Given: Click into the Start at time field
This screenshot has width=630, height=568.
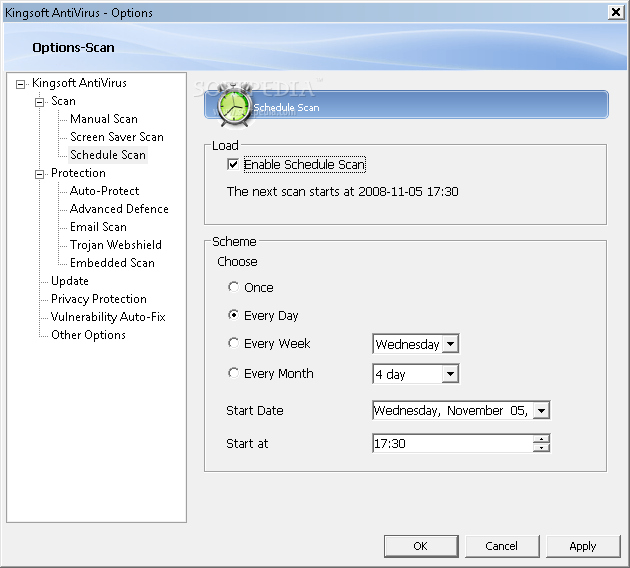Looking at the screenshot, I should click(453, 443).
